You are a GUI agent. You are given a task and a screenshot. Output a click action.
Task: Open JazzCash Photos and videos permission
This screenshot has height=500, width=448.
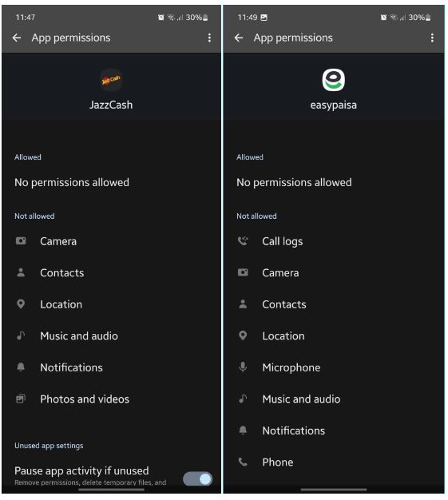click(x=111, y=399)
